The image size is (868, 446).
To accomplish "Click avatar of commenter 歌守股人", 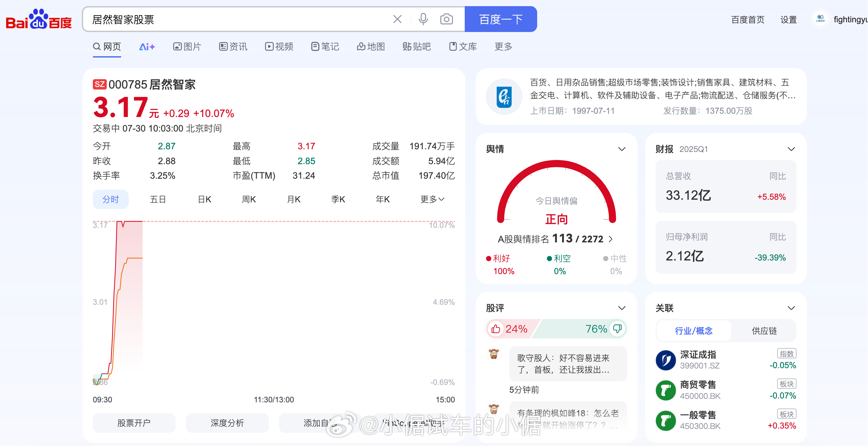I will [x=494, y=354].
